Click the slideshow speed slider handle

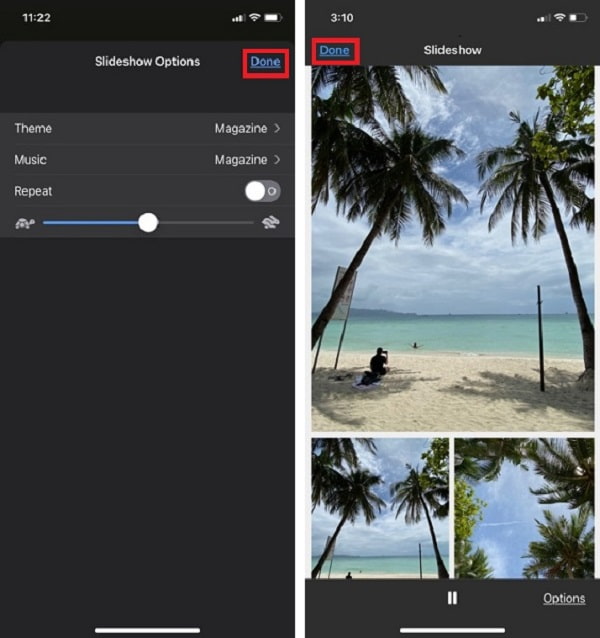click(x=148, y=223)
